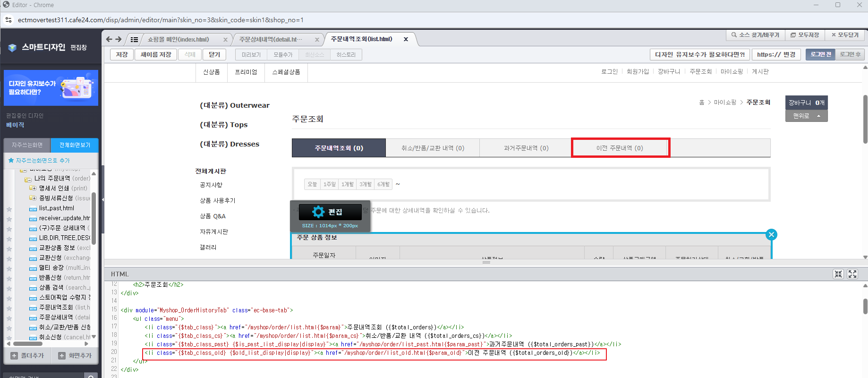Favorite star next to 교환신청 (exchange)

(x=9, y=258)
